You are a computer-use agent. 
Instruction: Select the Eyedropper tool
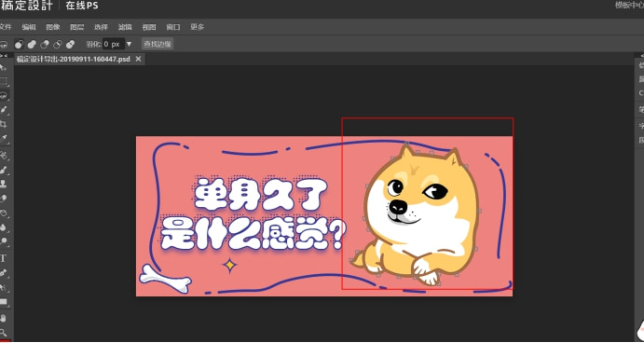coord(4,139)
